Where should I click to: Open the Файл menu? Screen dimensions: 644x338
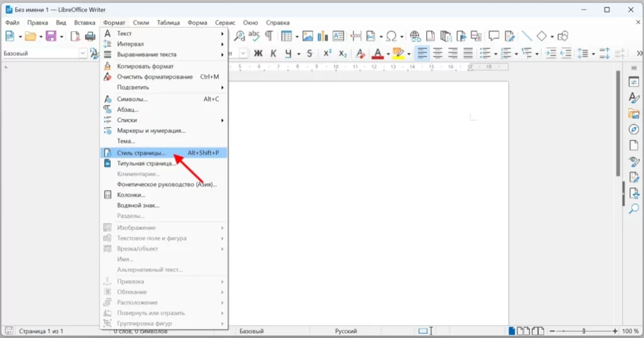pyautogui.click(x=13, y=23)
